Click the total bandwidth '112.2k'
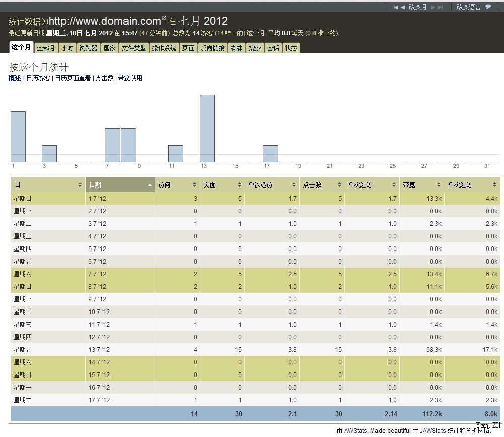 pyautogui.click(x=432, y=414)
